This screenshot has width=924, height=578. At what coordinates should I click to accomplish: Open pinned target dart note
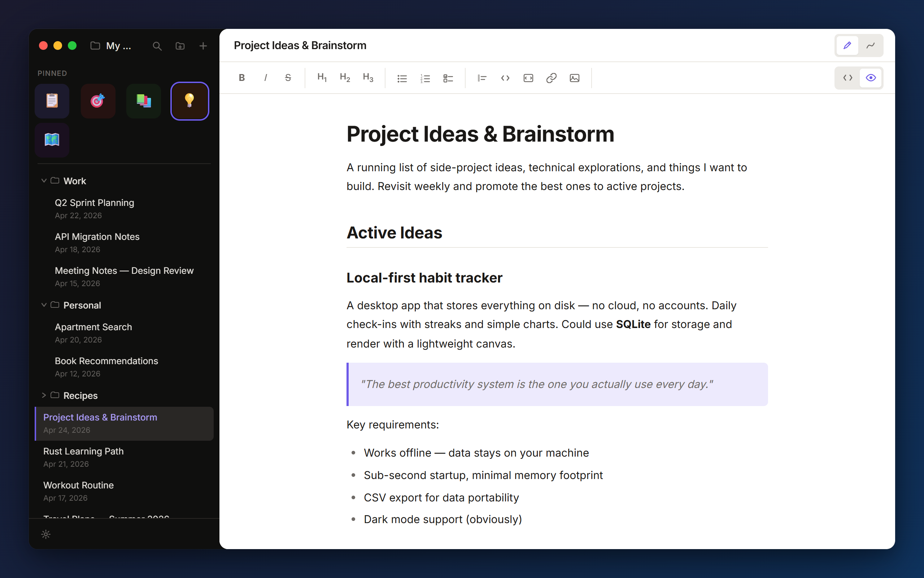(x=98, y=101)
